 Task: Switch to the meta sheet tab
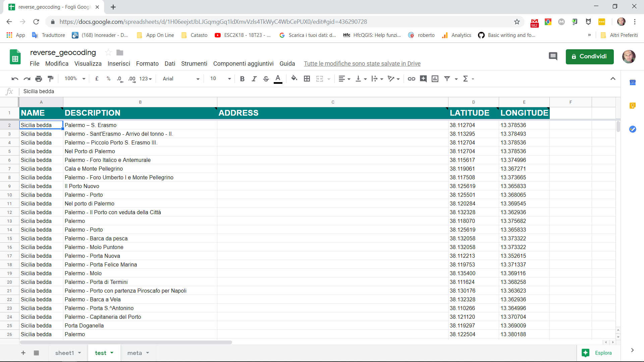[135, 353]
